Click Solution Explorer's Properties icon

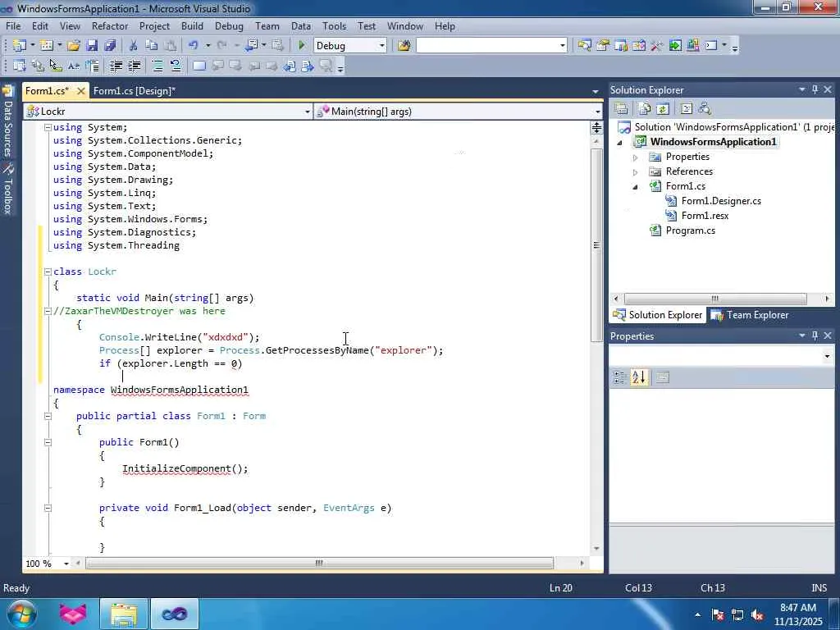(x=622, y=109)
